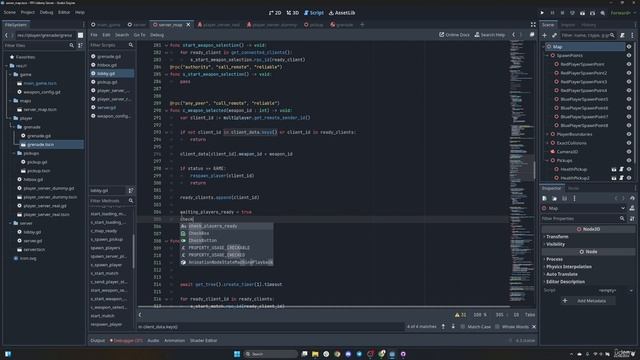Viewport: 640px width, 360px height.
Task: Select check_players_ready autocomplete suggestion
Action: (227, 226)
